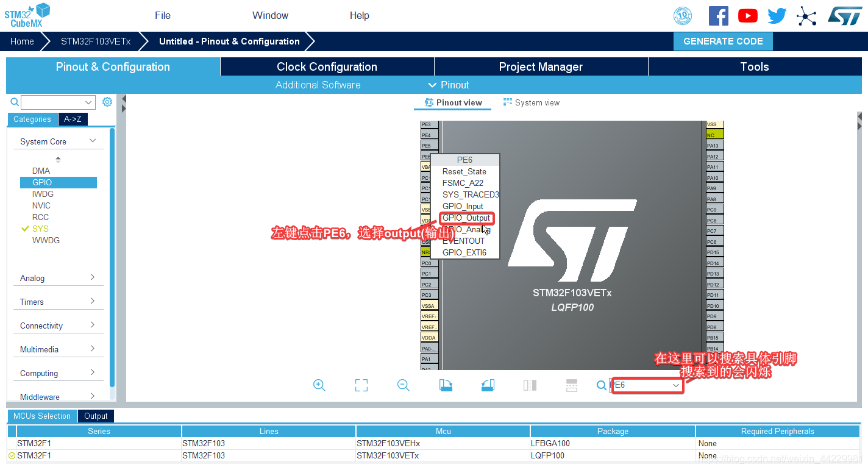Select NVIC under System Core

pos(41,205)
